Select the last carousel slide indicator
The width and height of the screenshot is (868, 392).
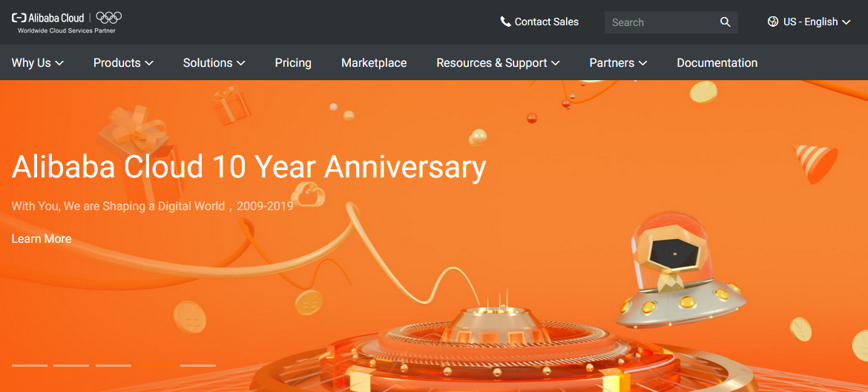point(198,365)
